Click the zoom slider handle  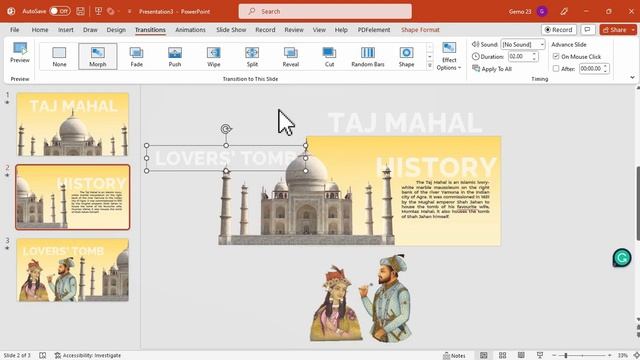point(566,356)
